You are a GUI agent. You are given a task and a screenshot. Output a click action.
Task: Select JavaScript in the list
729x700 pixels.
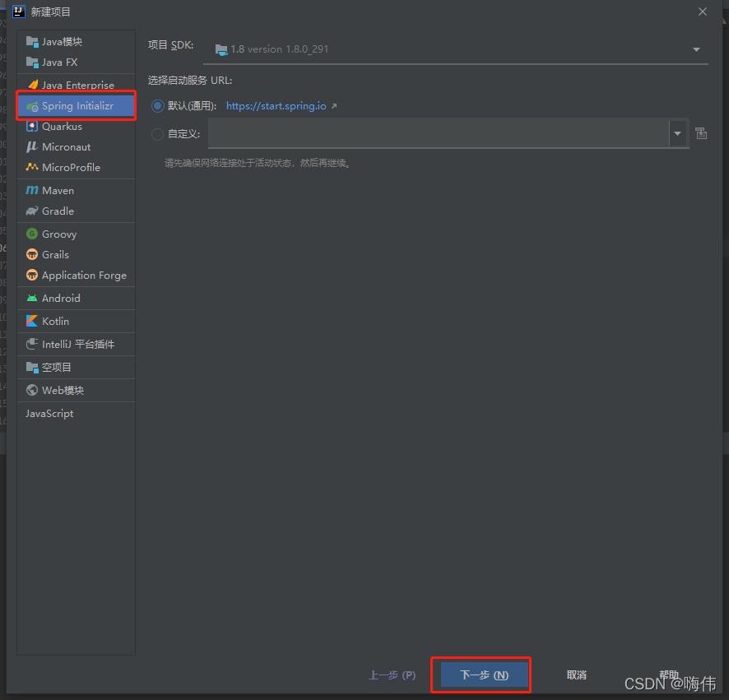point(76,413)
